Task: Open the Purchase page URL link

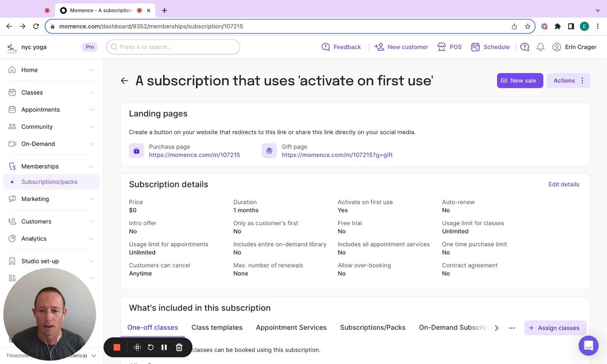Action: click(x=194, y=155)
